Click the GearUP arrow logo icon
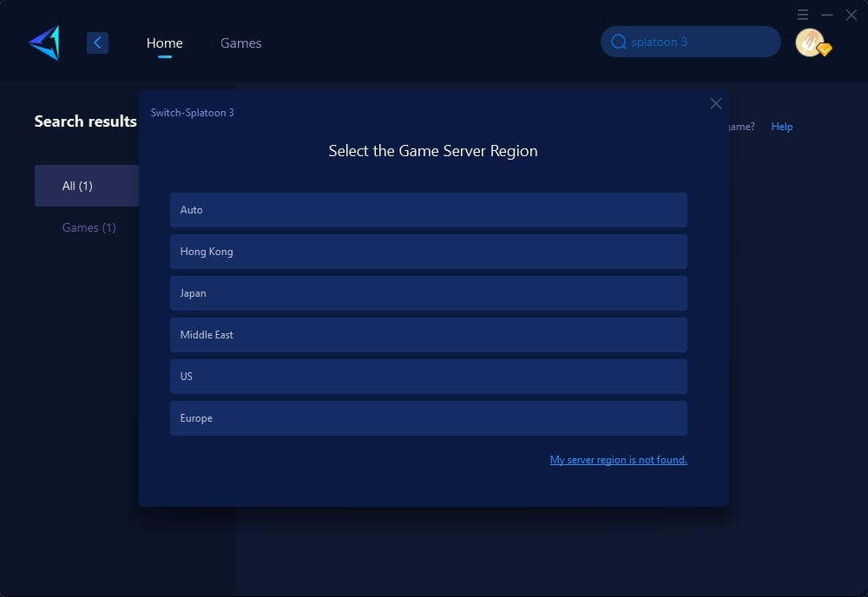This screenshot has width=868, height=597. pyautogui.click(x=44, y=43)
